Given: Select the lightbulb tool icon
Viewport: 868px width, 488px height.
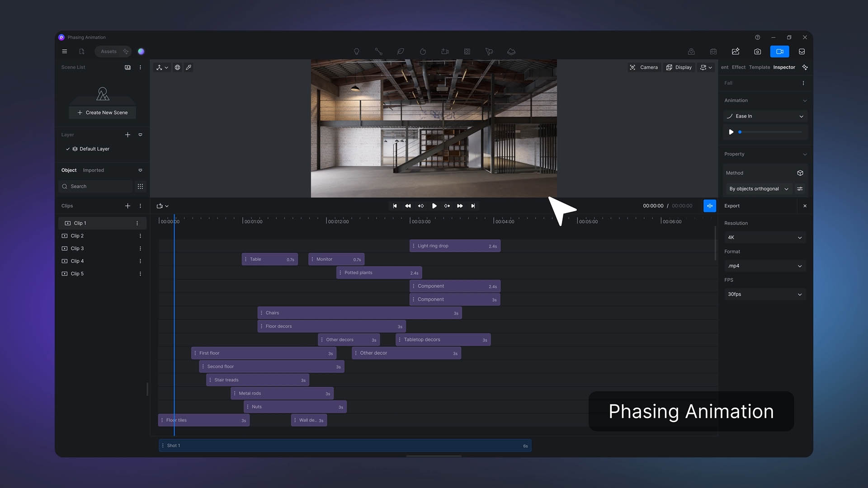Looking at the screenshot, I should [356, 52].
